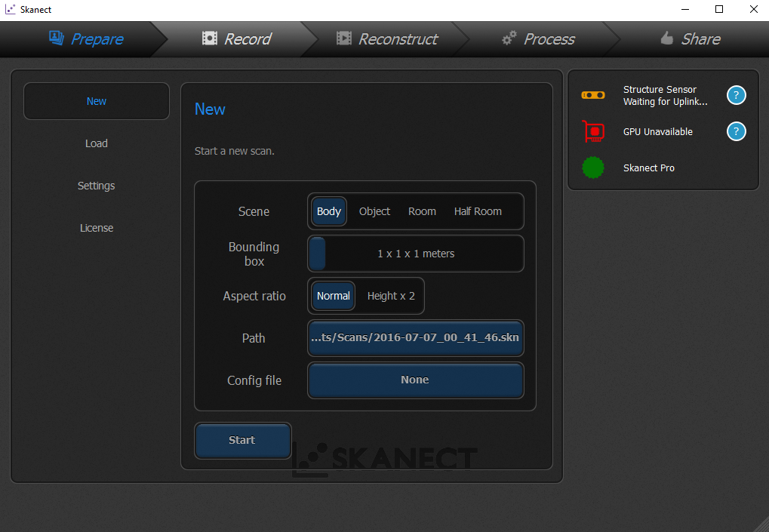
Task: Choose Body scene type
Action: point(328,211)
